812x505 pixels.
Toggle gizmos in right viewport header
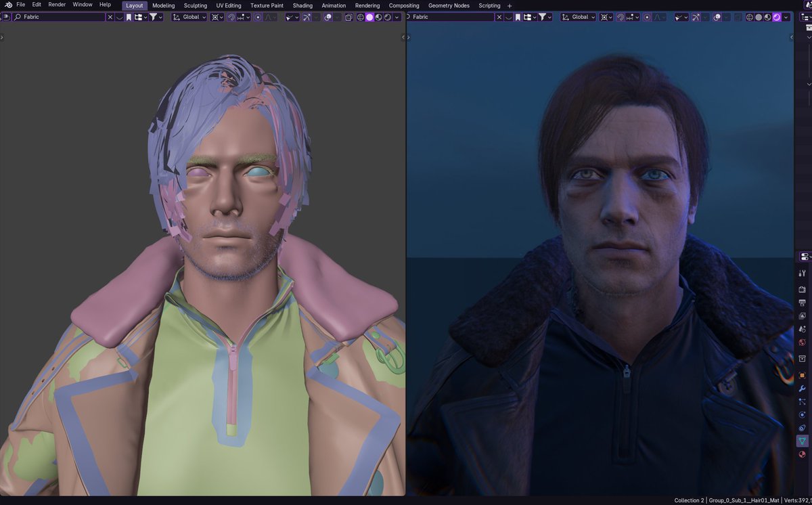[x=696, y=17]
